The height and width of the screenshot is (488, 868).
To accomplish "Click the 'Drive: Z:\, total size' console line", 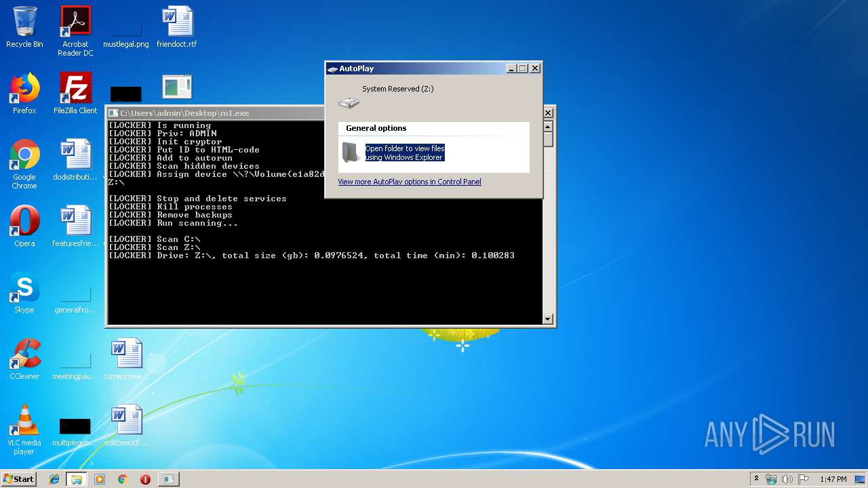I will [x=311, y=256].
